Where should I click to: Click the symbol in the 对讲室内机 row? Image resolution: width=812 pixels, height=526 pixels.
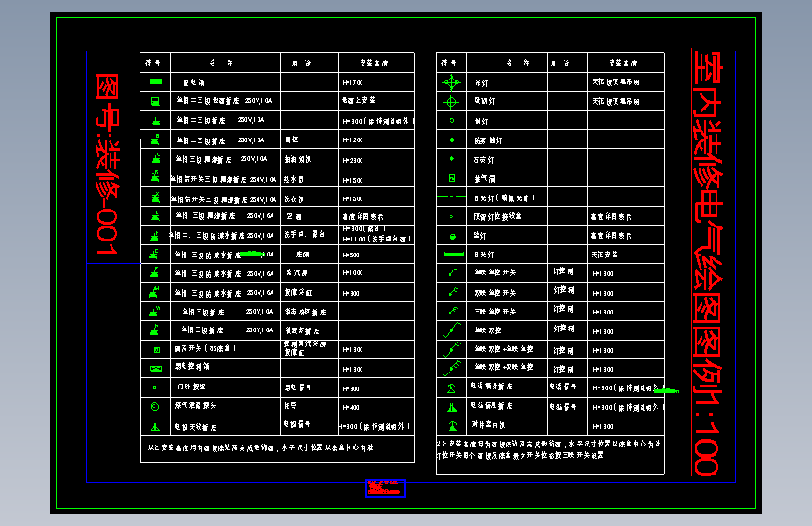pyautogui.click(x=452, y=426)
